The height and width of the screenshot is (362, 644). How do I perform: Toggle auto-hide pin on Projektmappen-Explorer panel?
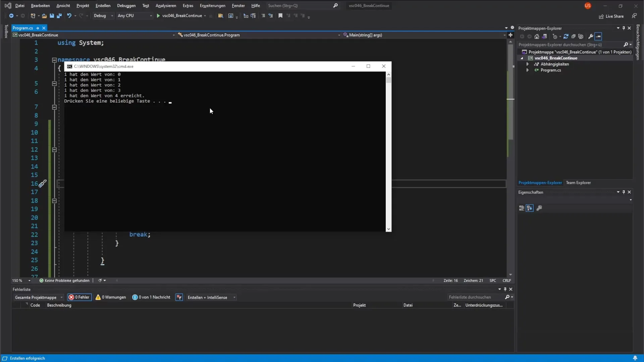[624, 28]
